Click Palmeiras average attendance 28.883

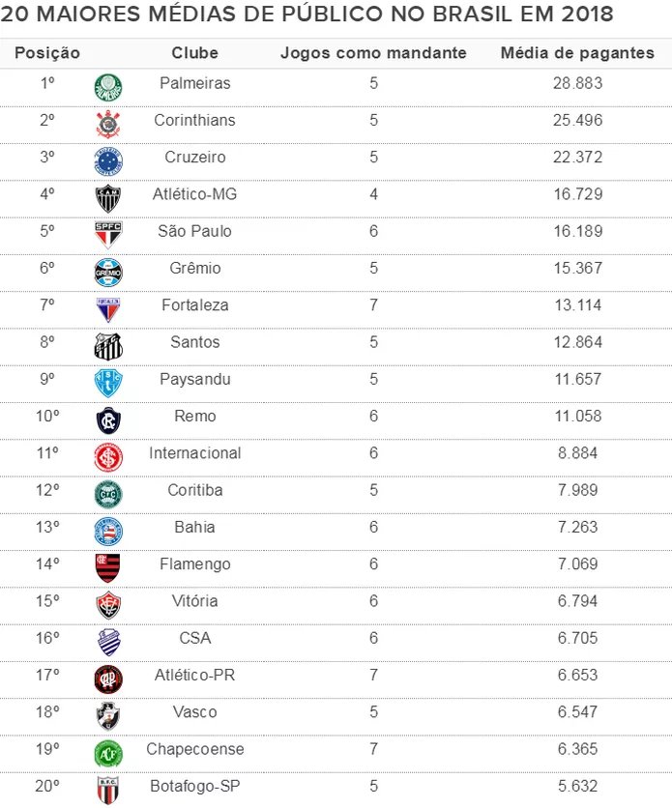tap(577, 83)
